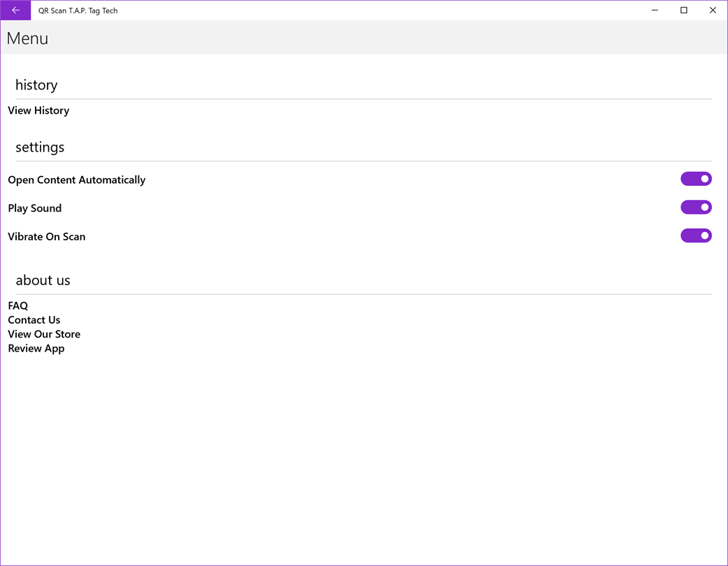Disable the Vibrate On Scan switch
The height and width of the screenshot is (566, 728).
tap(696, 235)
